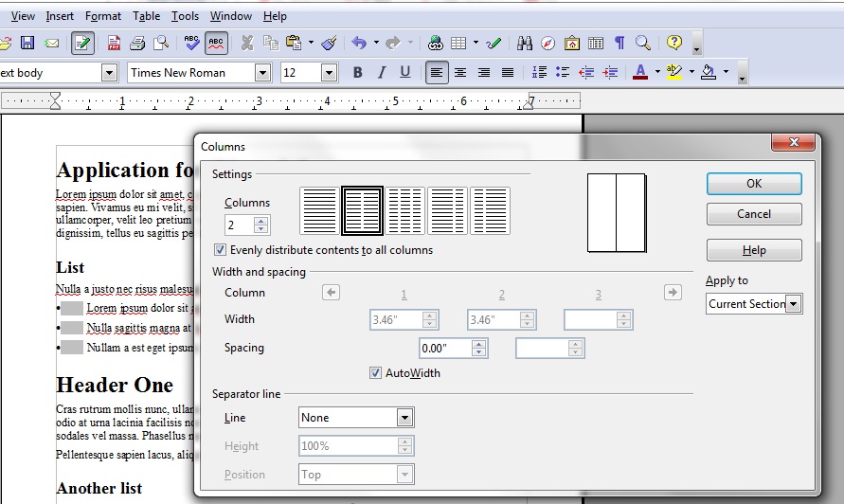Screen dimensions: 844x504
Task: Click the Cancel button
Action: tap(754, 214)
